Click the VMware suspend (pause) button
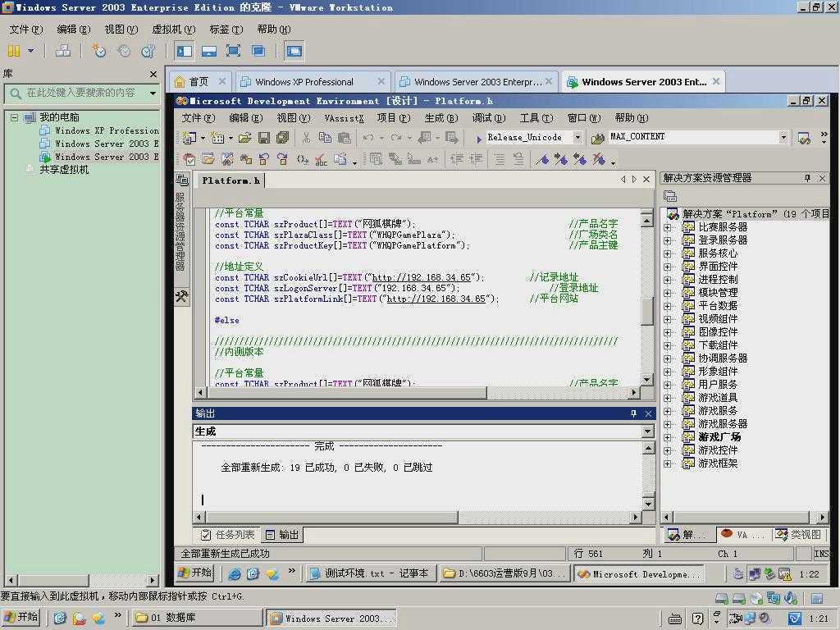840x630 pixels. coord(14,51)
